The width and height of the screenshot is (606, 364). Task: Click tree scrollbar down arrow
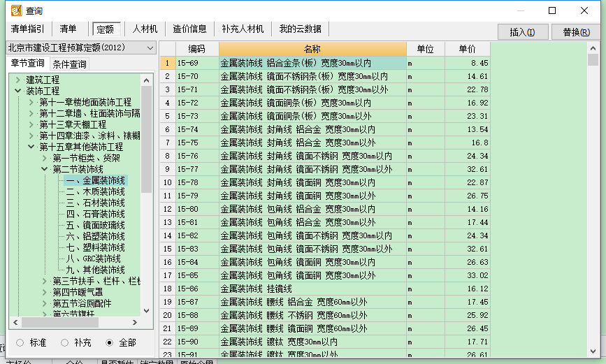coord(147,311)
